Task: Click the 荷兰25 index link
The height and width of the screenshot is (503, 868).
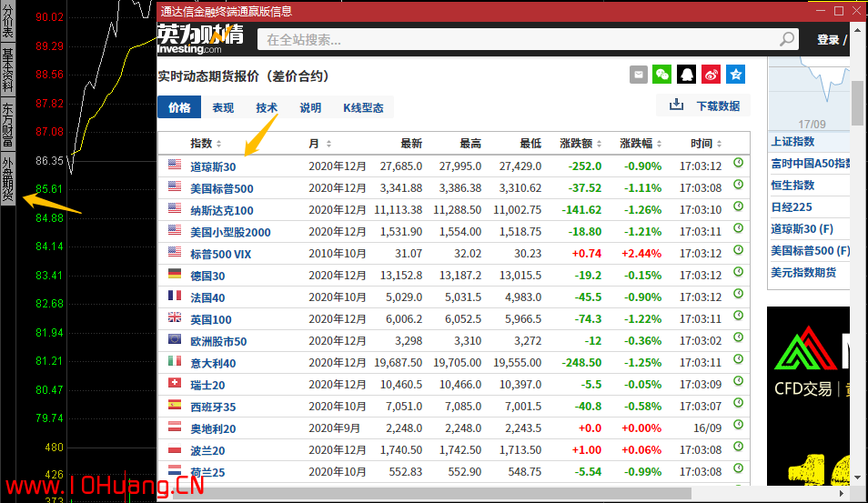Action: pyautogui.click(x=207, y=472)
